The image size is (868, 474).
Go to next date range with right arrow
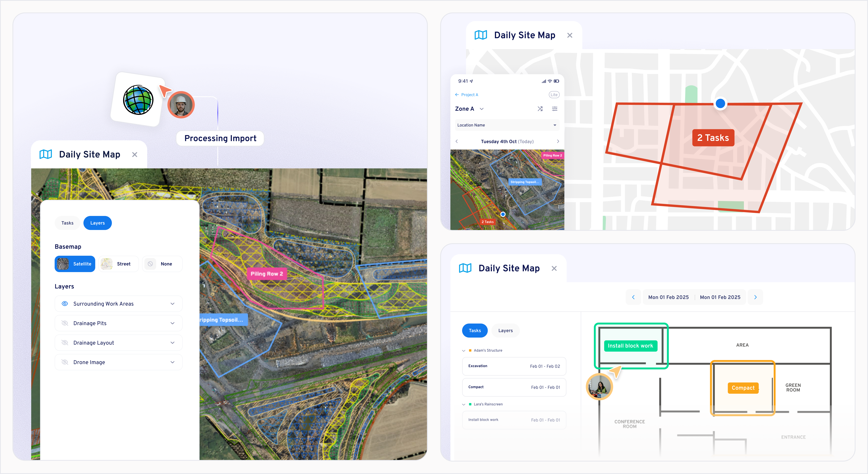(755, 297)
